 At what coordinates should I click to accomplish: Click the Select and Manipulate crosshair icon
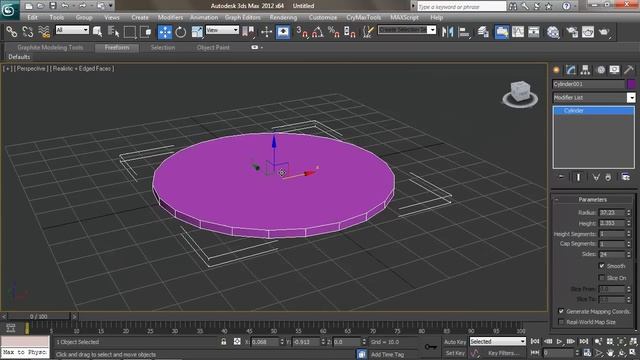tap(266, 31)
